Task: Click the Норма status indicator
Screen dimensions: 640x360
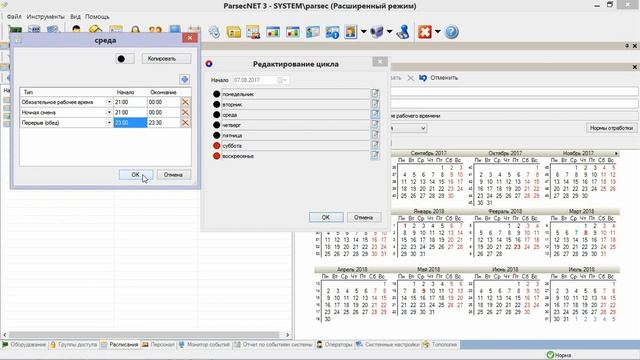Action: coord(559,355)
